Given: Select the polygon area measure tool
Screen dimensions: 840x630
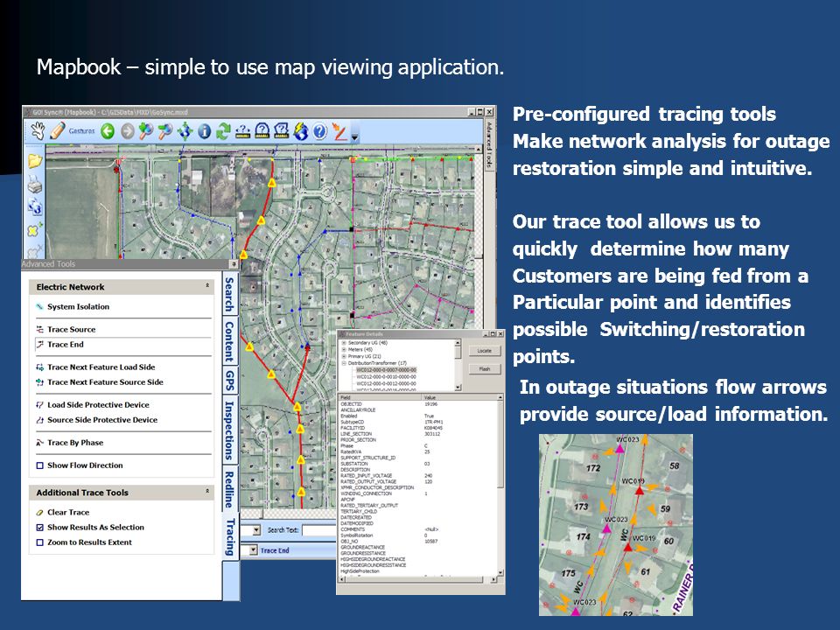Looking at the screenshot, I should [x=281, y=130].
